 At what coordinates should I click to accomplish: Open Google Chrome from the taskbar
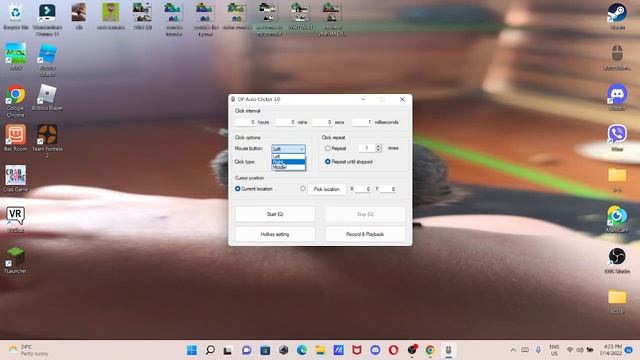[430, 350]
